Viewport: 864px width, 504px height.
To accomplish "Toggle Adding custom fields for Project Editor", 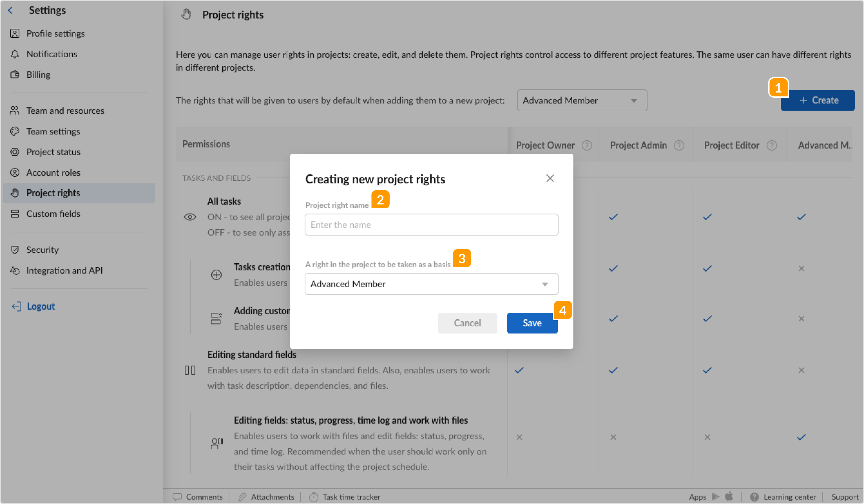I will click(x=707, y=319).
